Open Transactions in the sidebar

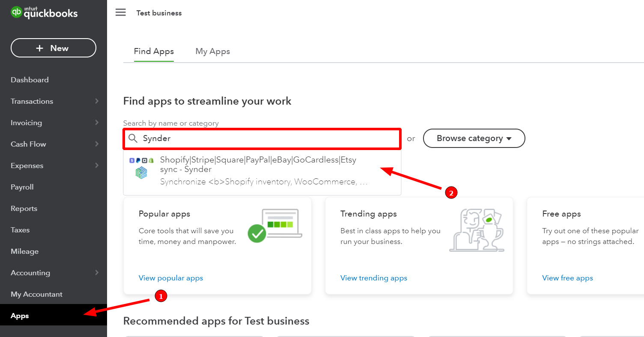pyautogui.click(x=32, y=101)
